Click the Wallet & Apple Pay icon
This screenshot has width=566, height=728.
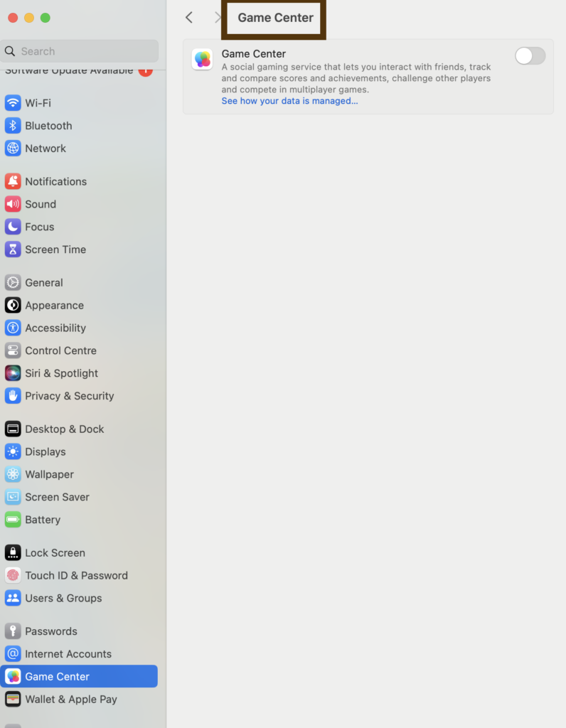pyautogui.click(x=13, y=699)
